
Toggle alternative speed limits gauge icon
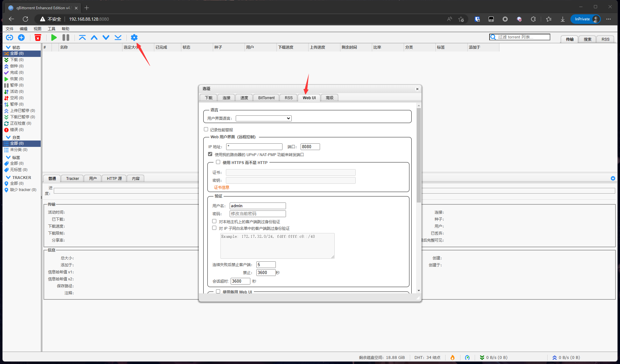[467, 358]
